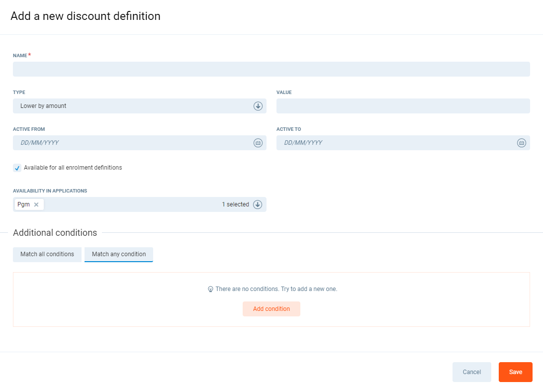Click the Available for all enrolment definitions label
The height and width of the screenshot is (392, 543).
73,168
